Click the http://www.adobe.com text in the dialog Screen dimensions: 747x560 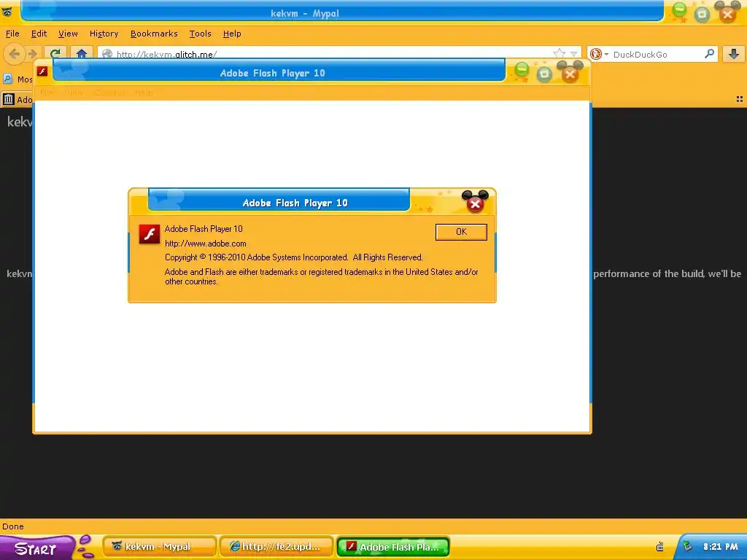(205, 244)
